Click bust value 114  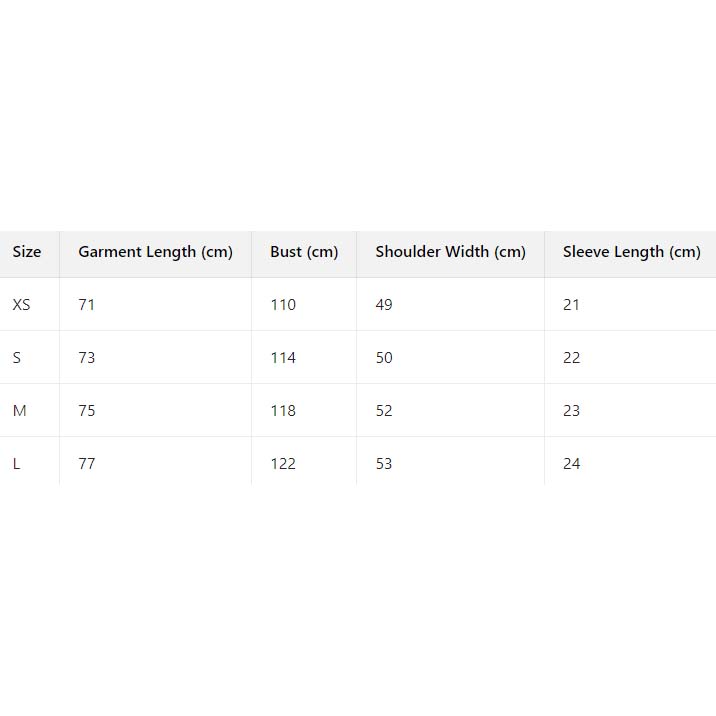(283, 358)
